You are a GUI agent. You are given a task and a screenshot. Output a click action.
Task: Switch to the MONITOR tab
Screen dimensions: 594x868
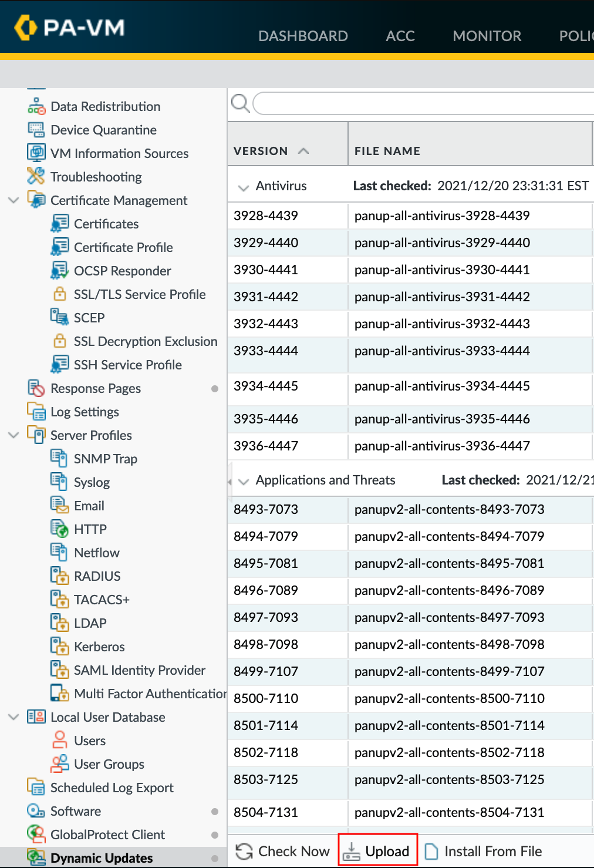tap(487, 36)
